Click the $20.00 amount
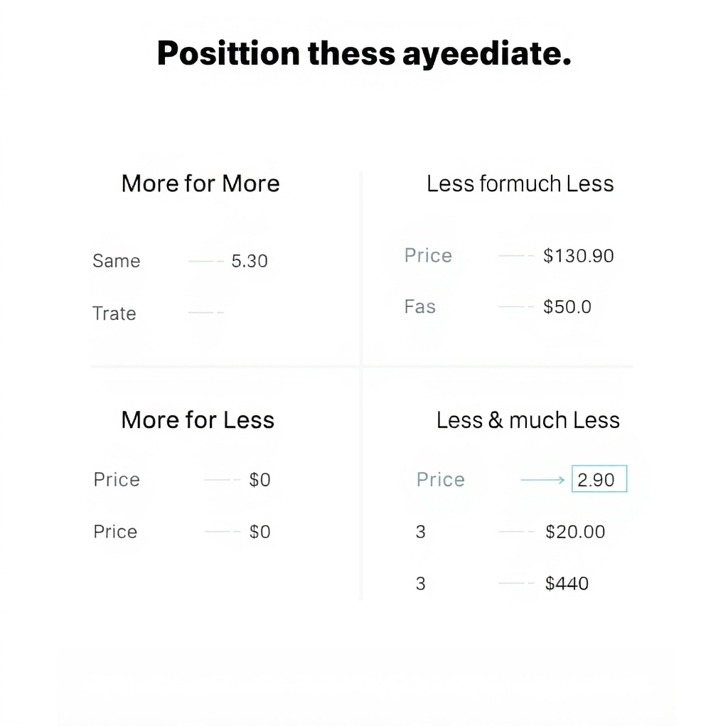728x728 pixels. click(575, 532)
